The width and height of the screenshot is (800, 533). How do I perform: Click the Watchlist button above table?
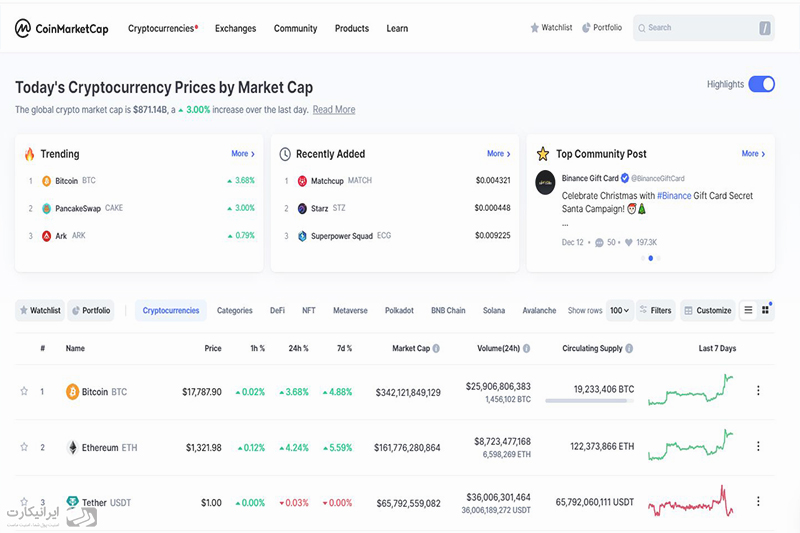[40, 310]
